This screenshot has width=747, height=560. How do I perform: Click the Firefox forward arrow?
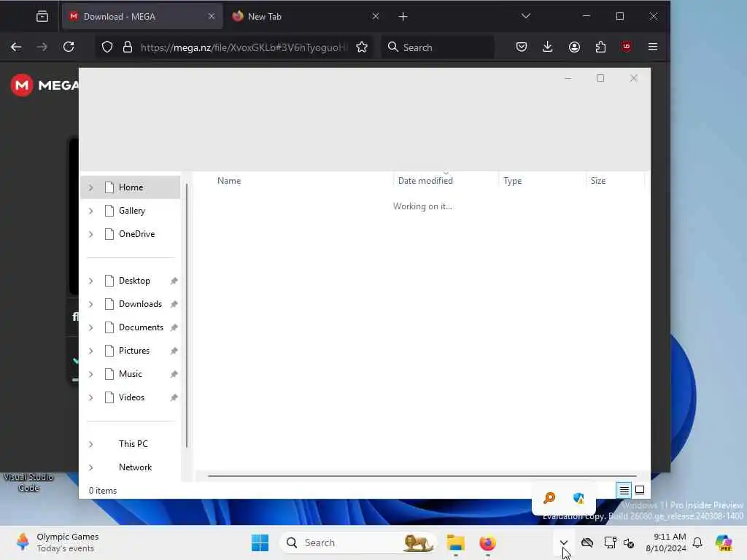pos(42,47)
